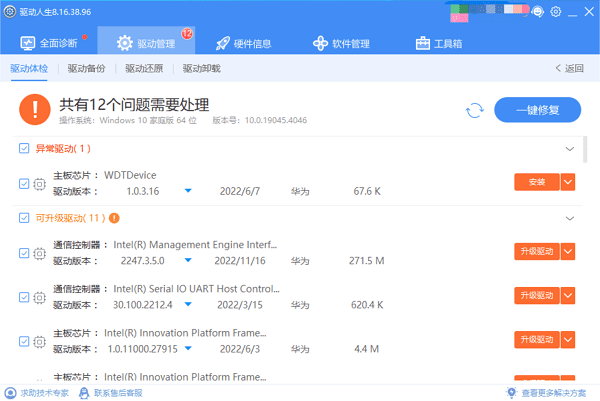Click the orange warning icon beside 可升级驱动
This screenshot has height=401, width=600.
[114, 217]
